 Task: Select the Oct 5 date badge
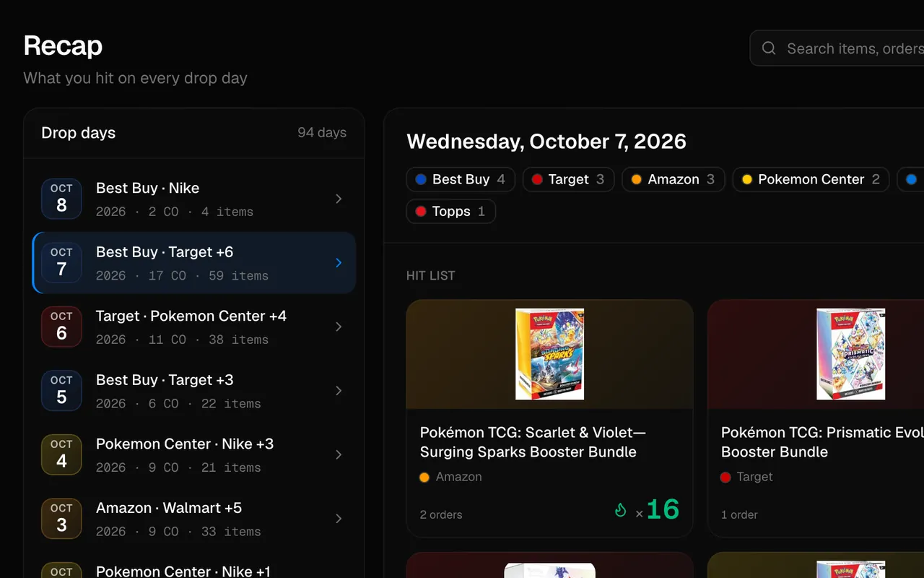[61, 391]
